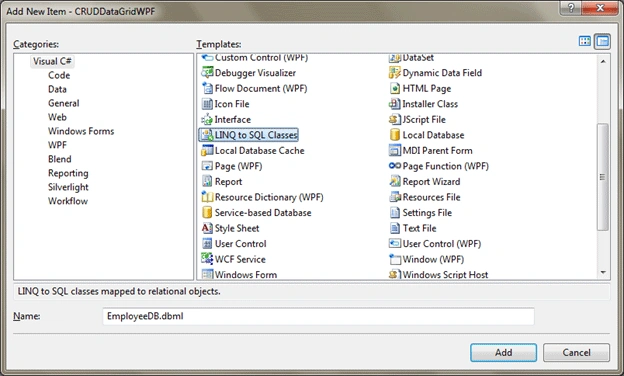This screenshot has height=376, width=624.
Task: Pick the Installer Class template icon
Action: click(394, 104)
